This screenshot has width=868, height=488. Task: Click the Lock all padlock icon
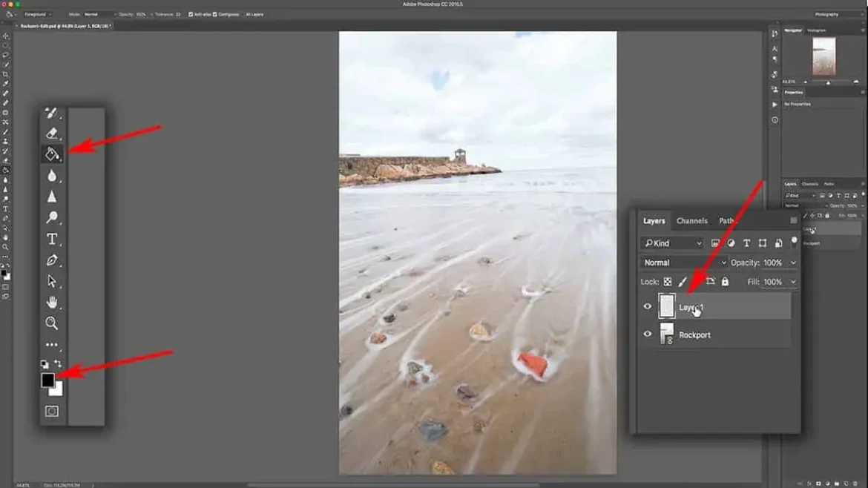pos(725,282)
